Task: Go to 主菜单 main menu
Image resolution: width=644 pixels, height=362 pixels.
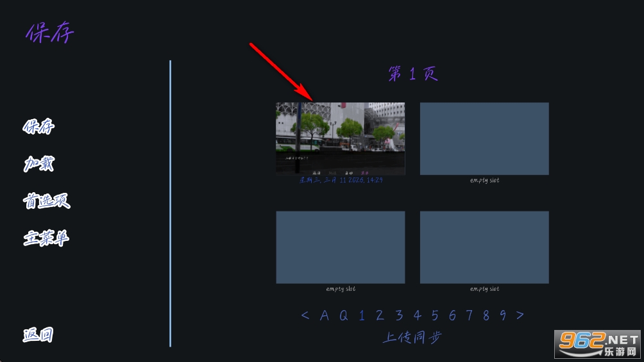Action: (46, 238)
